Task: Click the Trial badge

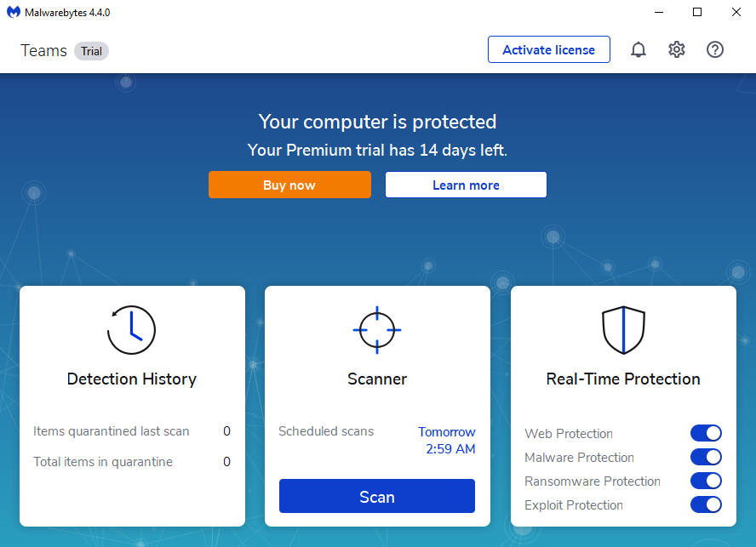Action: coord(91,51)
